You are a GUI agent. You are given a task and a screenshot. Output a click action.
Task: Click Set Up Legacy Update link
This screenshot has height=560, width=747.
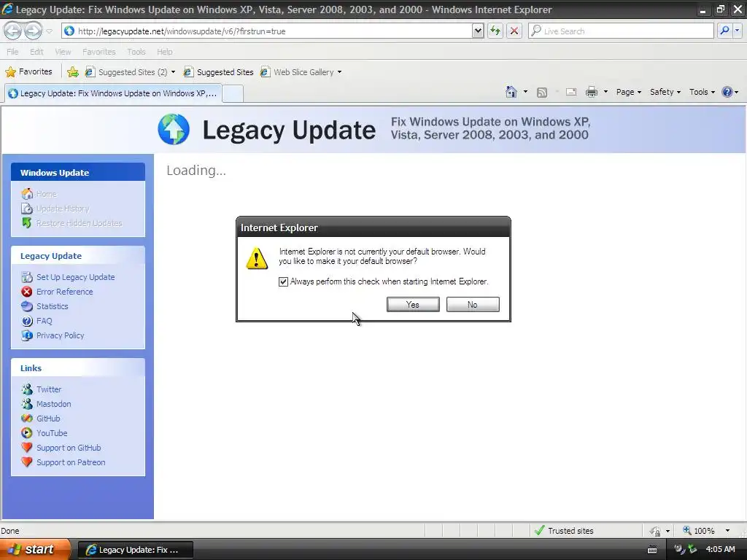tap(75, 277)
